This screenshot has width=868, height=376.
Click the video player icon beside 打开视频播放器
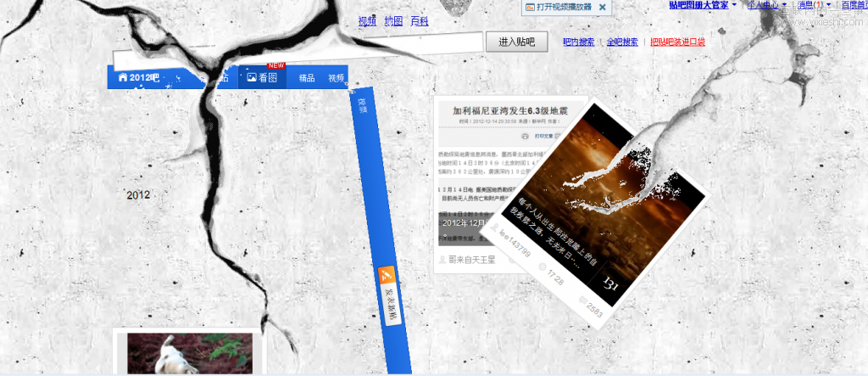[x=530, y=7]
